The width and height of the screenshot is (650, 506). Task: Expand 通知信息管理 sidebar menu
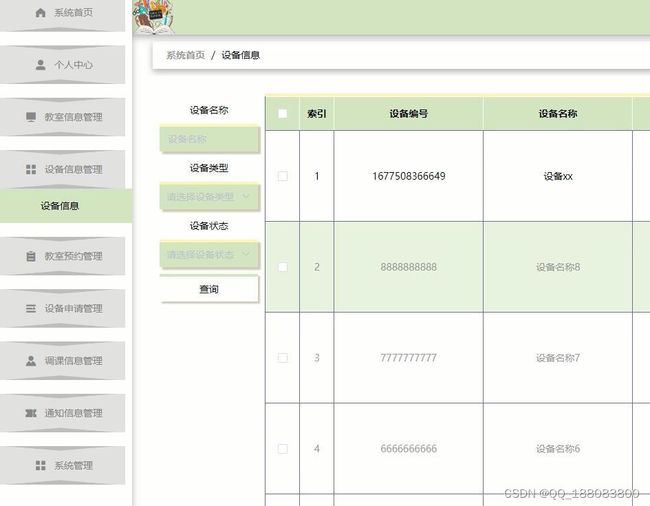(62, 413)
